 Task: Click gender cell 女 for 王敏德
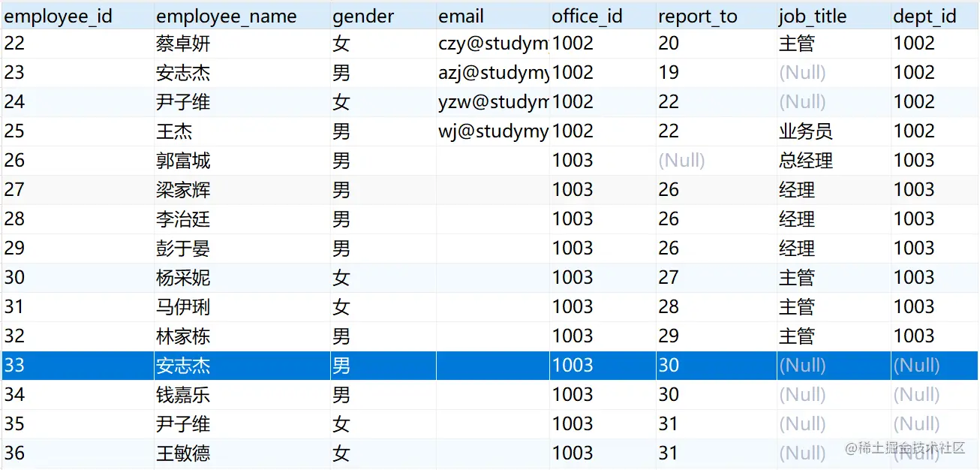[x=383, y=453]
